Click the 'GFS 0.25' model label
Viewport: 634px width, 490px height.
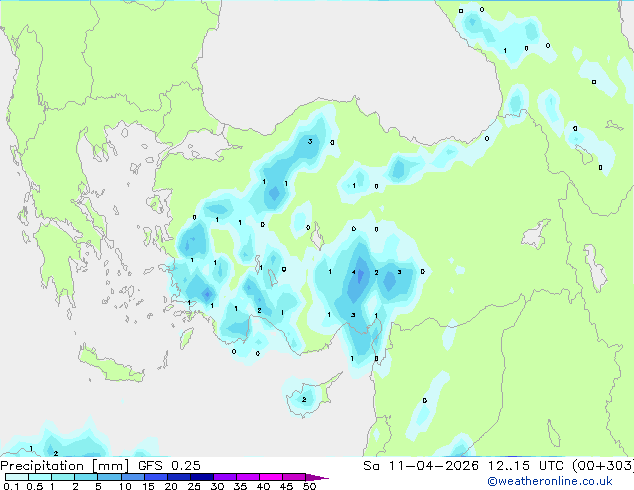point(169,466)
